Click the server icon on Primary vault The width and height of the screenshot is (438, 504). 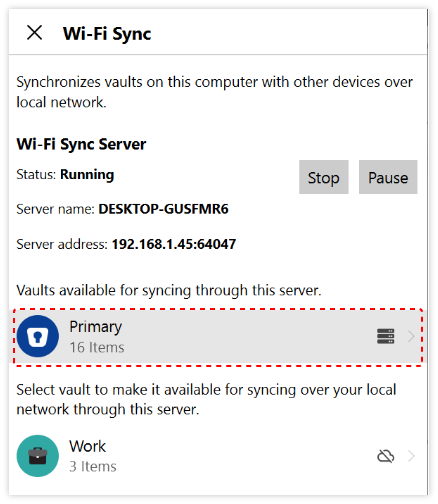click(386, 336)
